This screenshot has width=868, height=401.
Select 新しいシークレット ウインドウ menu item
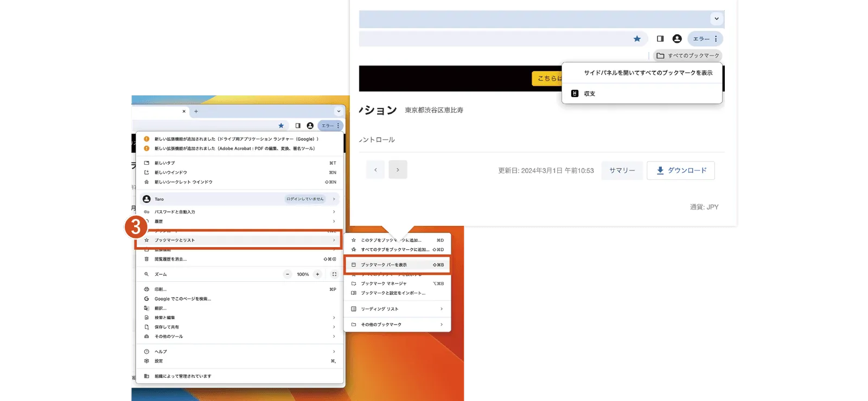(x=240, y=182)
